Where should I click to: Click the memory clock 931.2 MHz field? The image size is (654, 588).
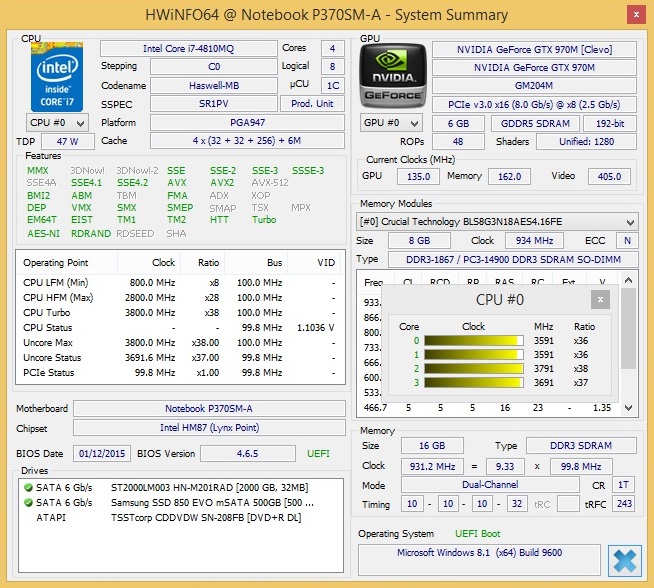point(432,466)
